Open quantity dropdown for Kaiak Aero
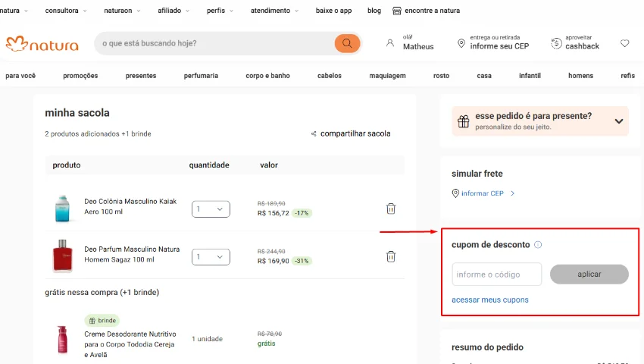Image resolution: width=644 pixels, height=364 pixels. (x=211, y=209)
